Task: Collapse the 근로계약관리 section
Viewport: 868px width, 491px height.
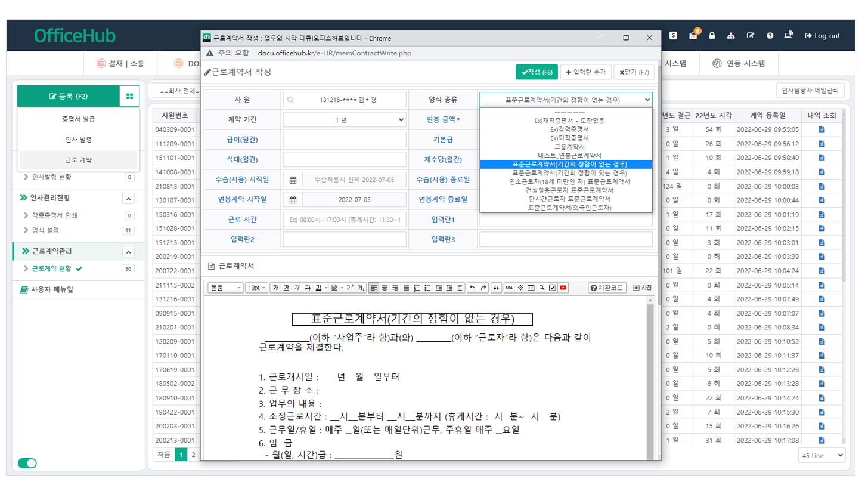Action: (128, 252)
